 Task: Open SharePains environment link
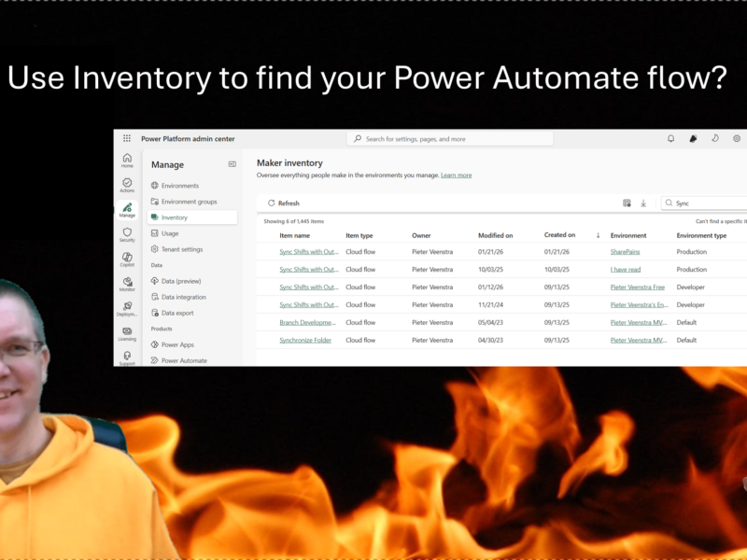pos(625,251)
